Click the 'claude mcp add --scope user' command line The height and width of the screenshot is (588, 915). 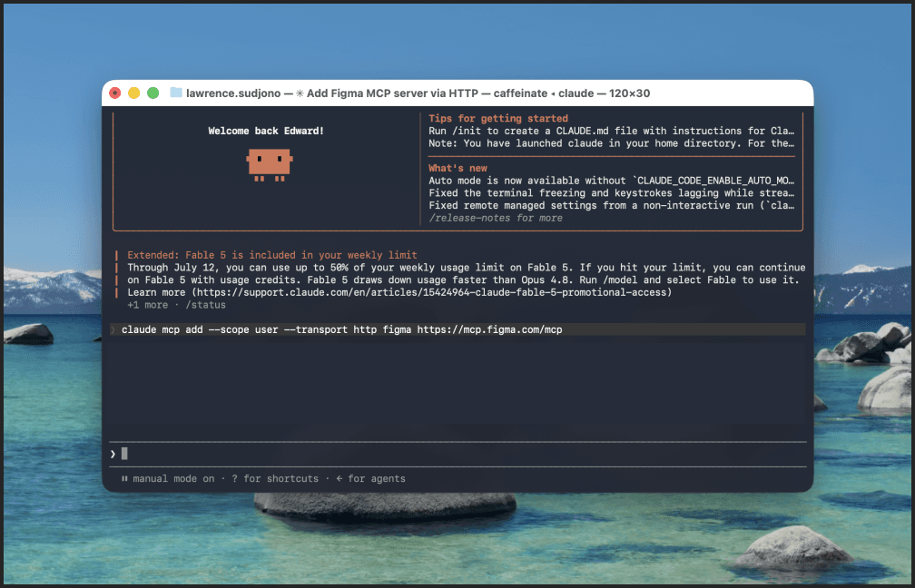[x=342, y=329]
